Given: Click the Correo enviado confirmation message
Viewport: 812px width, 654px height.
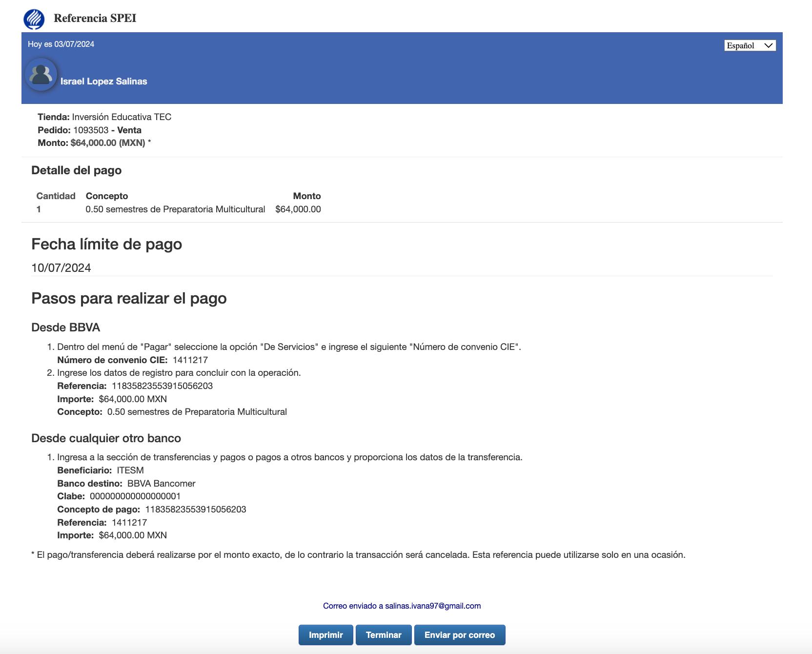Looking at the screenshot, I should (402, 606).
